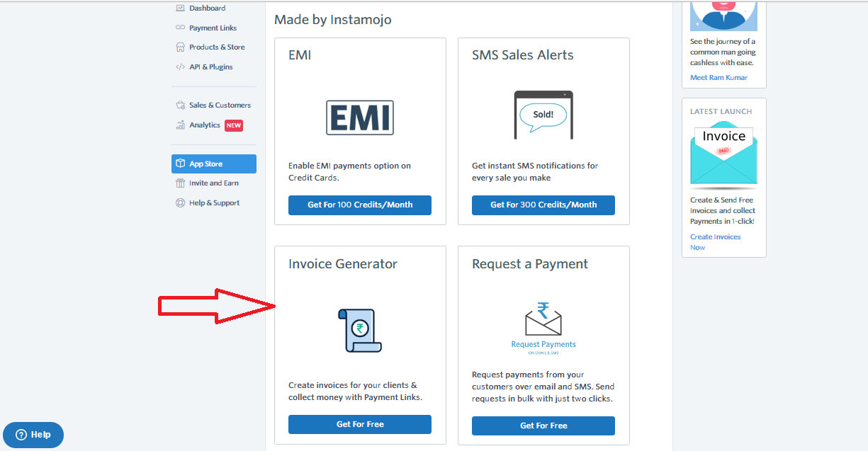Click the Latest Launch Invoice envelope image
The width and height of the screenshot is (868, 451).
[723, 156]
